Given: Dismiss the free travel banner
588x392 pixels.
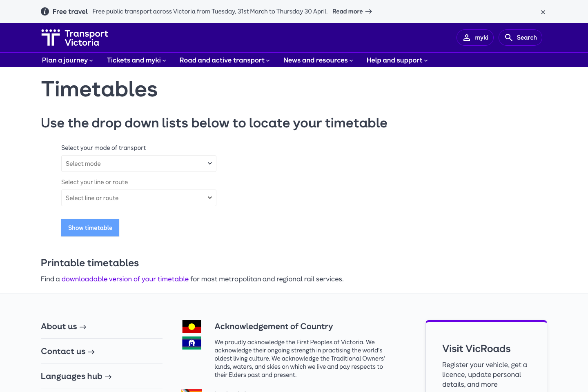Looking at the screenshot, I should (x=543, y=12).
